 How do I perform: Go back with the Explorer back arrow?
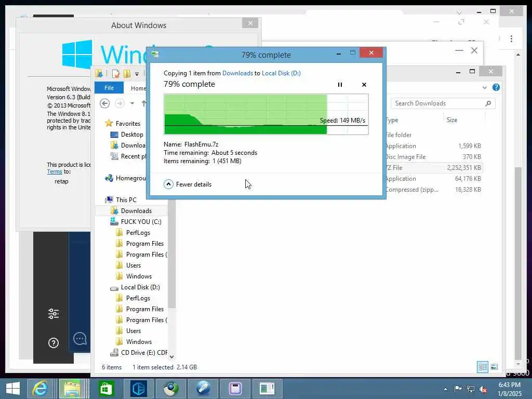(105, 103)
